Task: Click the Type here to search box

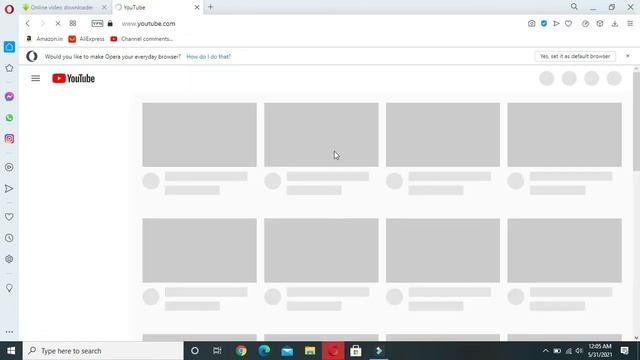Action: click(103, 351)
